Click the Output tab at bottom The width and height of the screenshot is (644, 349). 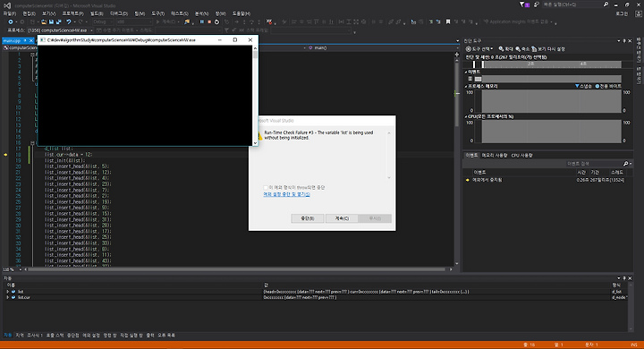tap(150, 336)
